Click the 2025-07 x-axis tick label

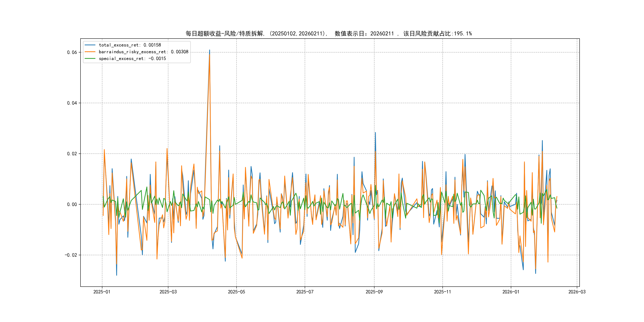pyautogui.click(x=305, y=292)
